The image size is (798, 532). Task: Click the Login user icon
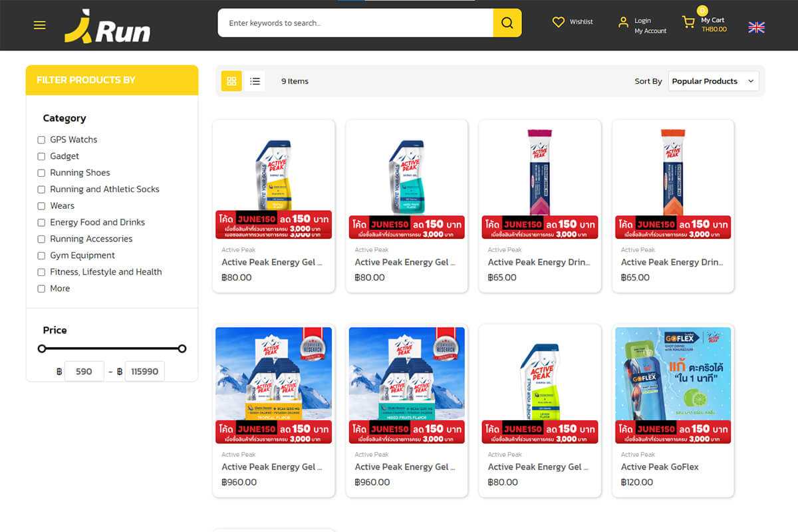point(623,22)
